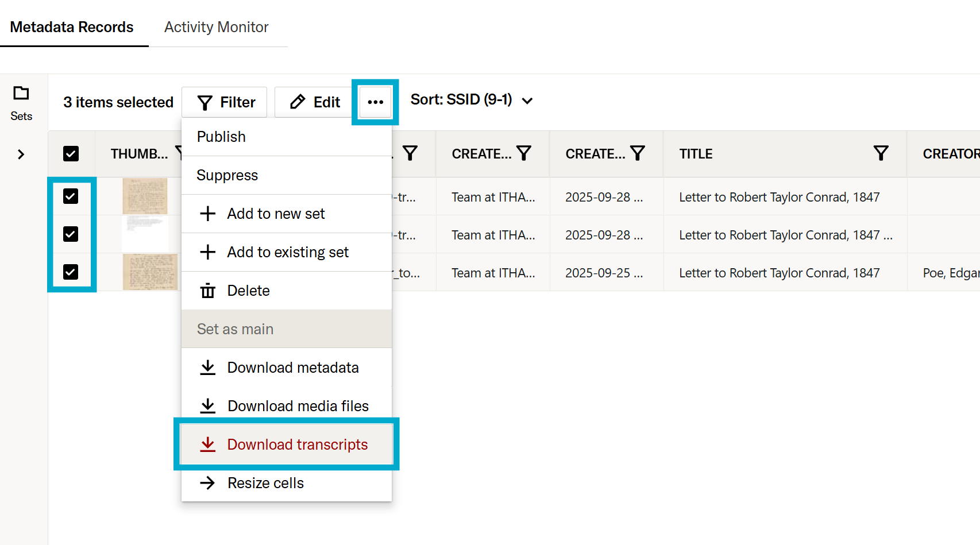Image resolution: width=980 pixels, height=545 pixels.
Task: Click 'Letter to Robert Taylor Conrad, 1847 ...' title
Action: coord(786,235)
